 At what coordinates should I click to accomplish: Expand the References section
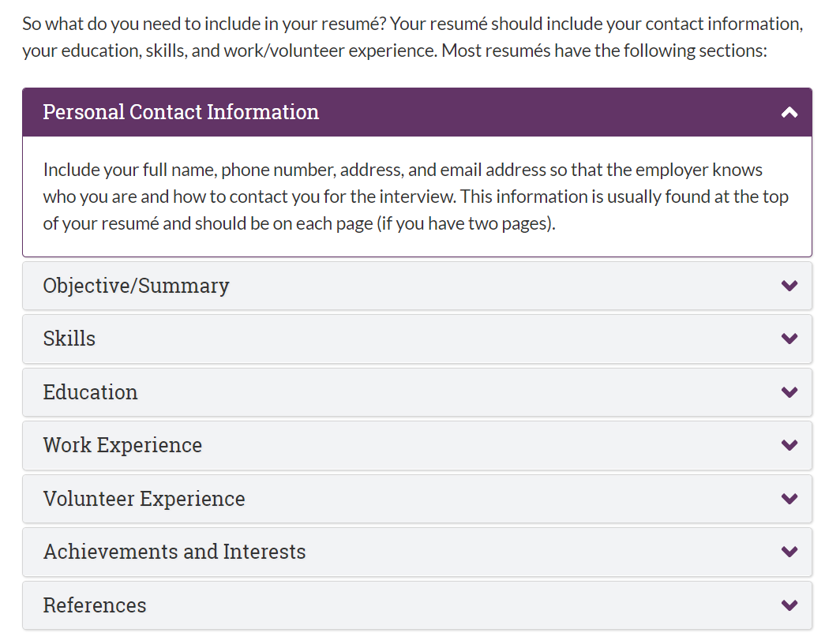click(x=417, y=605)
